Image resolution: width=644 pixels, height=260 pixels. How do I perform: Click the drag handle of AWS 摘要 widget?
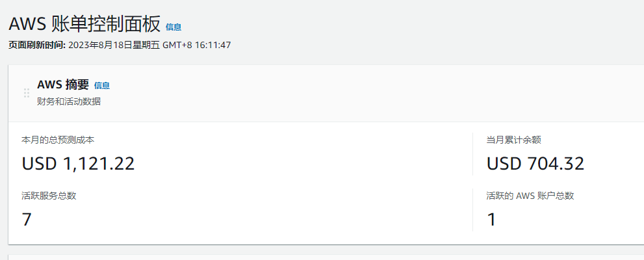pyautogui.click(x=27, y=93)
